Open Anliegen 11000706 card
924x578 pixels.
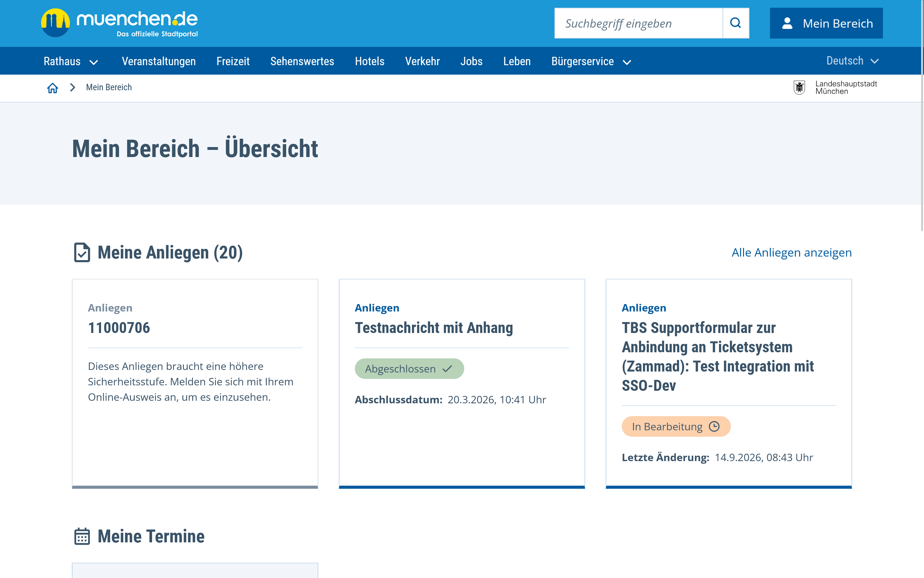[x=195, y=384]
